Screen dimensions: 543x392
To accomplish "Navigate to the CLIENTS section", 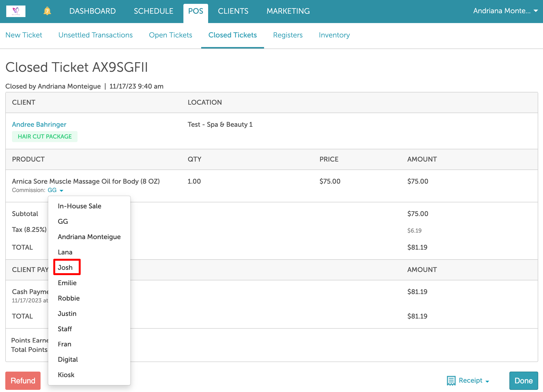I will [x=233, y=11].
